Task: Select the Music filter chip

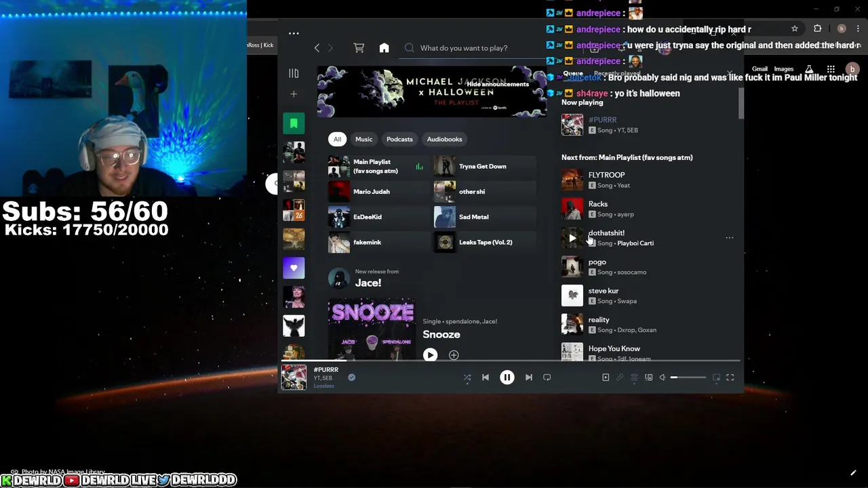Action: coord(363,139)
